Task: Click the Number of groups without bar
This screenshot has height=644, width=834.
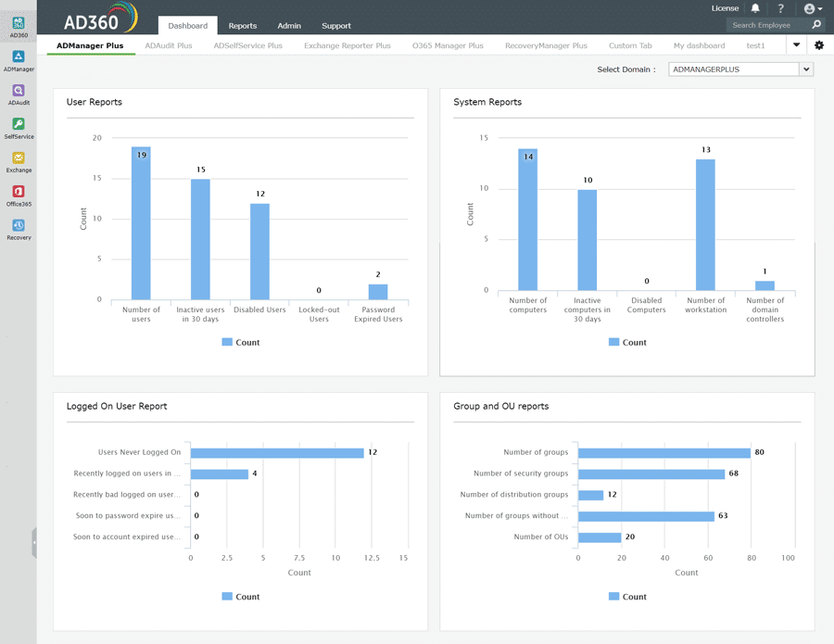Action: (x=646, y=516)
